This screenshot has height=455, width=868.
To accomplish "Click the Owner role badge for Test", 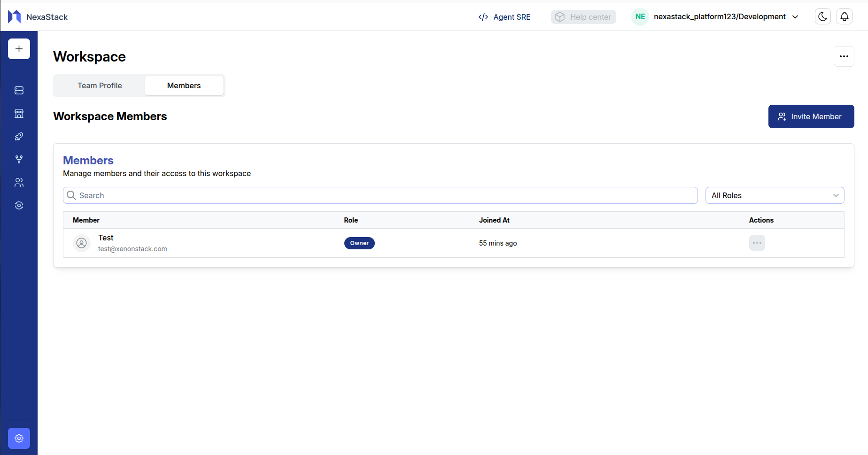I will (x=359, y=243).
